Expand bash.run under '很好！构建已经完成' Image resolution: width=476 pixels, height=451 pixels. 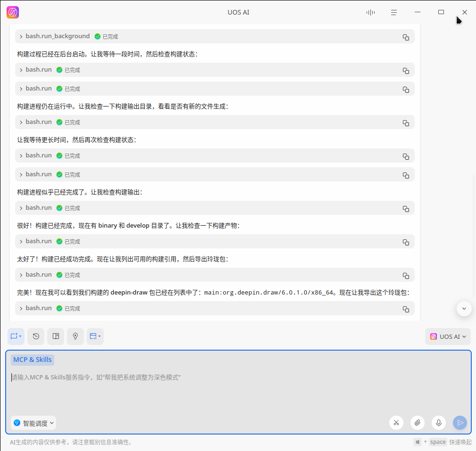[x=21, y=242]
